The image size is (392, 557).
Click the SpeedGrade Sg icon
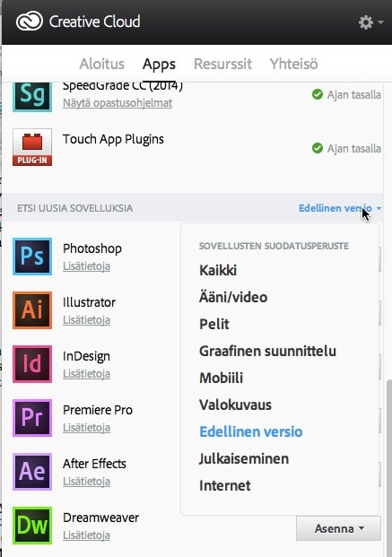coord(32,97)
